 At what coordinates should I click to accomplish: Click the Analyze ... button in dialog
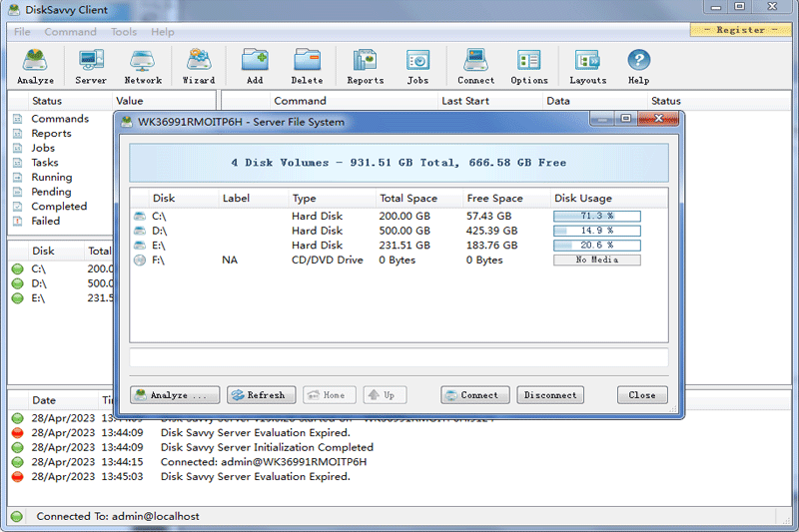tap(175, 395)
